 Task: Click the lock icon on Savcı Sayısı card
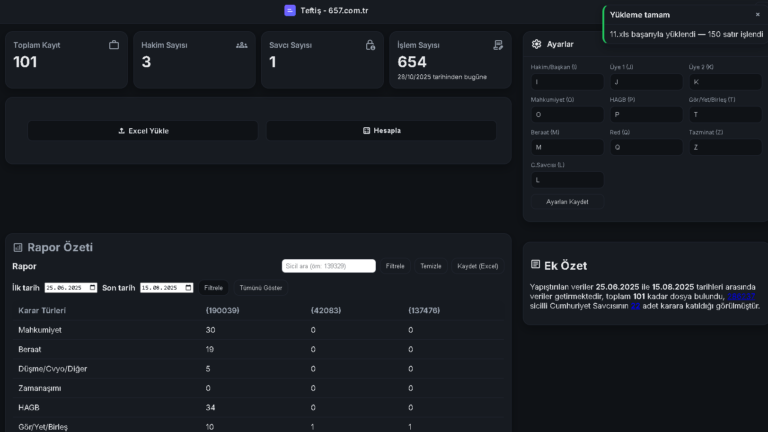coord(370,45)
